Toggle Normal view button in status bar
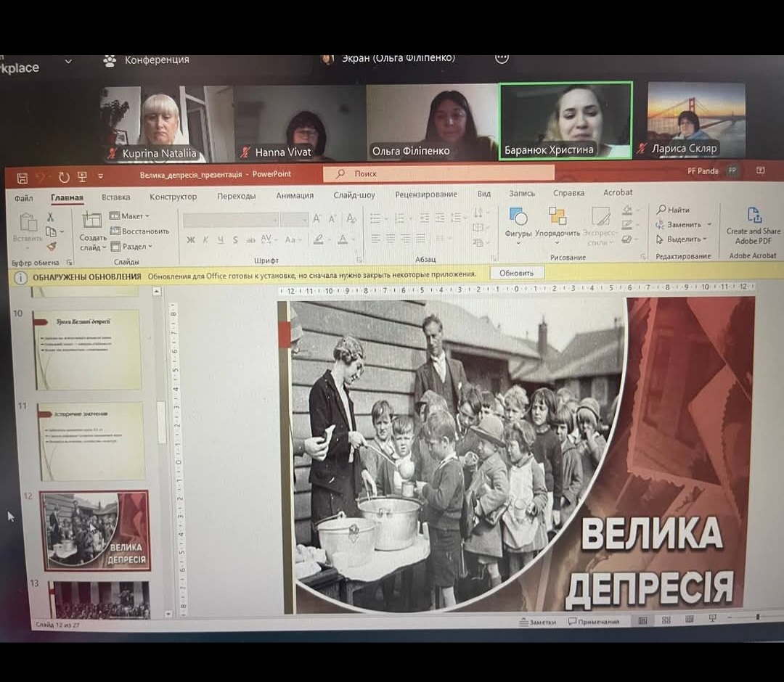The image size is (784, 682). [642, 620]
